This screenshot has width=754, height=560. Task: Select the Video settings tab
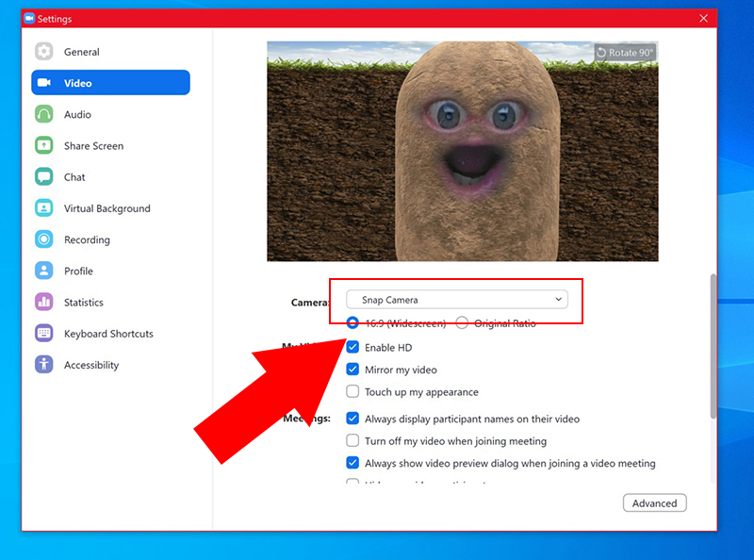pos(110,82)
